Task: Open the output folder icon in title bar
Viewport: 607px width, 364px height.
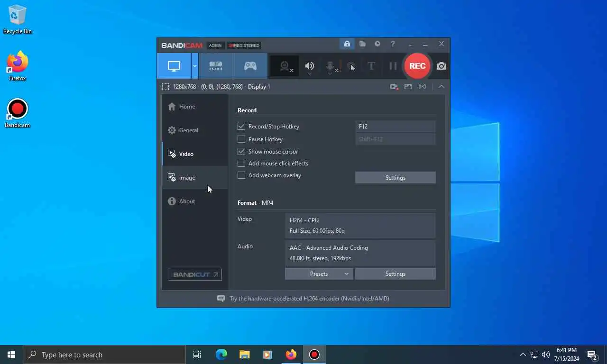Action: point(362,44)
